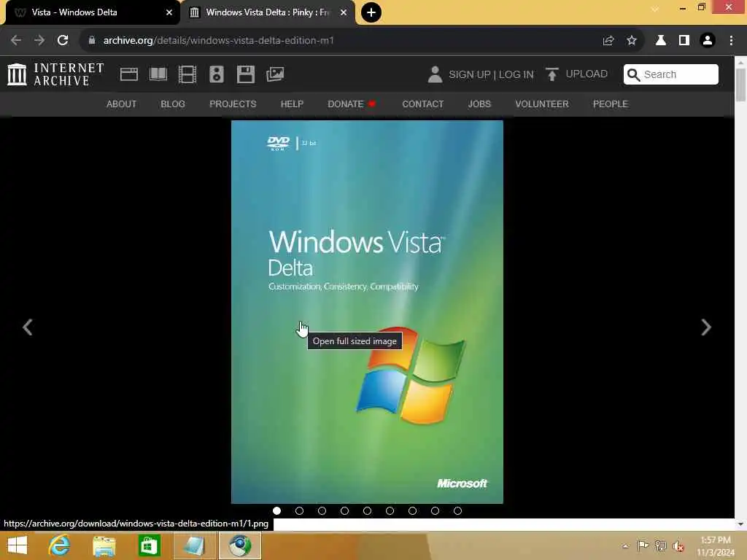Image resolution: width=747 pixels, height=560 pixels.
Task: Open a new tab with plus button
Action: (371, 12)
